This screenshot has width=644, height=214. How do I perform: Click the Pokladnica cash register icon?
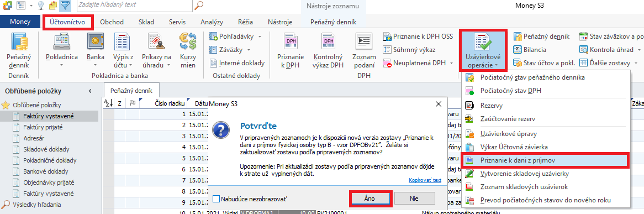tap(62, 41)
